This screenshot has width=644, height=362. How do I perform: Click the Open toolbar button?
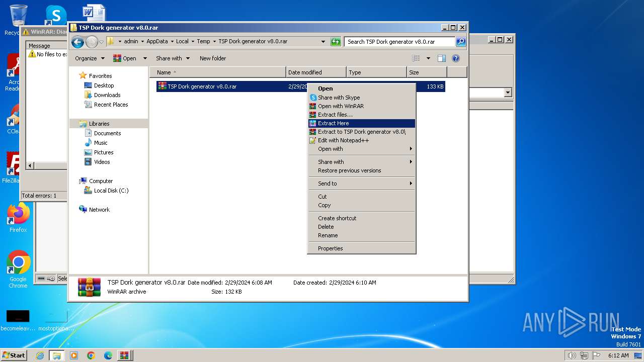(x=125, y=58)
